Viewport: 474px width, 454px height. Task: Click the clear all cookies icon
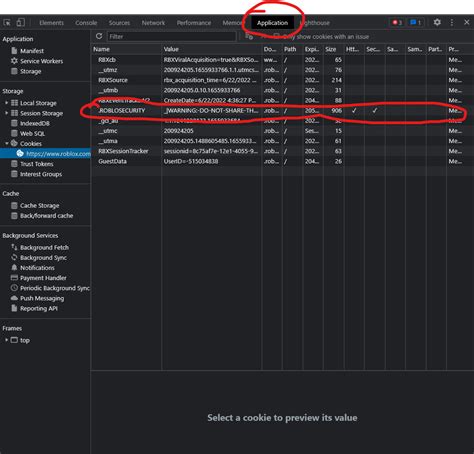click(x=249, y=36)
